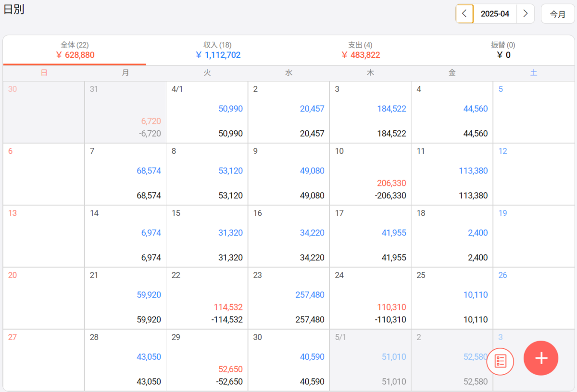The height and width of the screenshot is (392, 577).
Task: Open May 1 cell (5/1)
Action: 370,360
